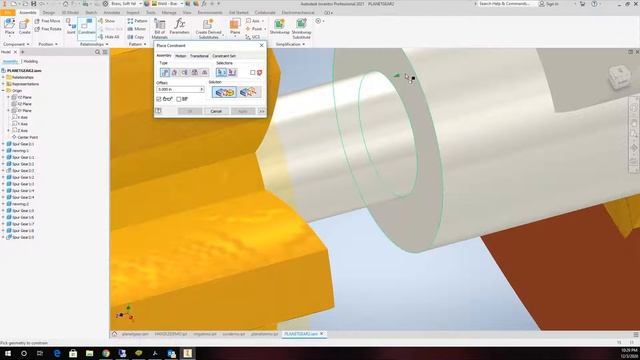Open the Pattern component tool

click(138, 21)
